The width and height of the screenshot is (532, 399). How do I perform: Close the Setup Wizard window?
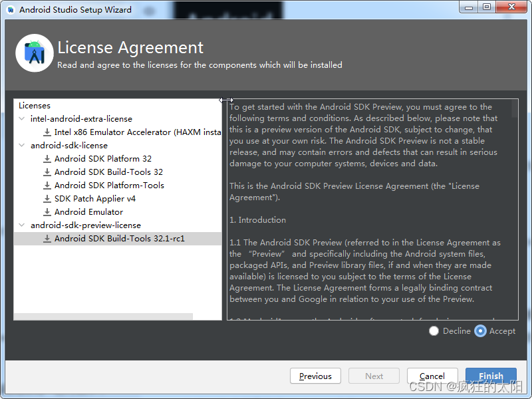pos(511,7)
